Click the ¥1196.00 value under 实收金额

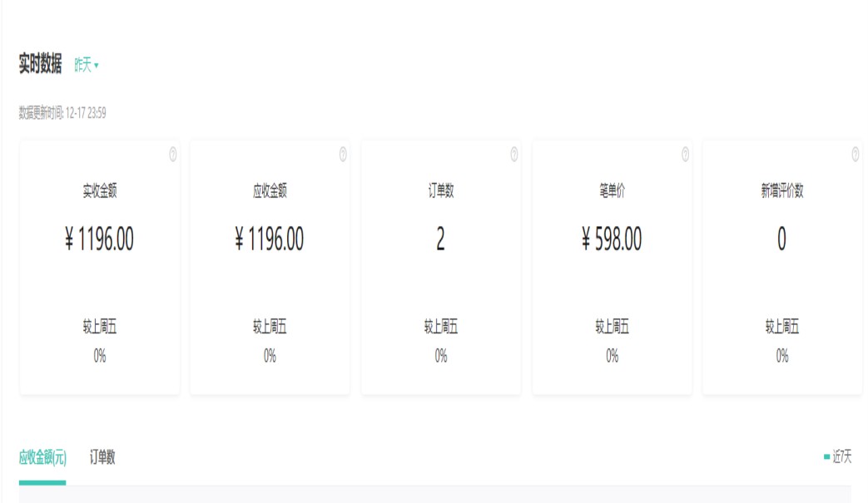[99, 240]
